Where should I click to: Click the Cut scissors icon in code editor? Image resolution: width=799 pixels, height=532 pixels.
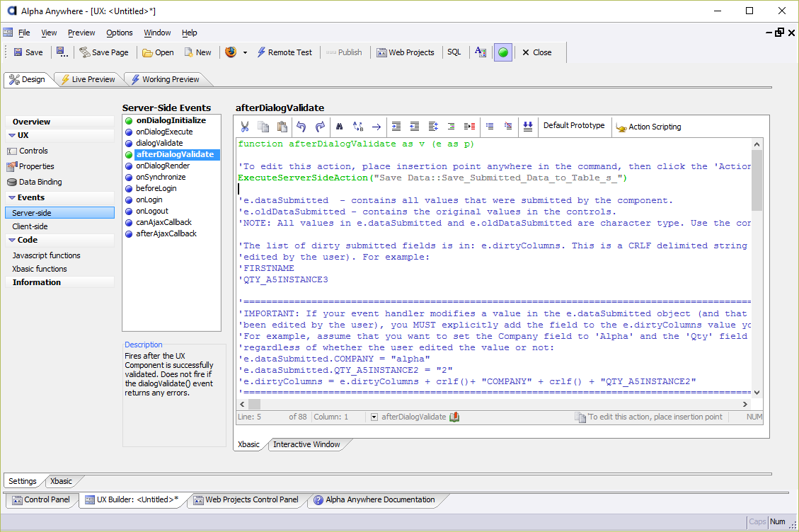click(x=245, y=127)
